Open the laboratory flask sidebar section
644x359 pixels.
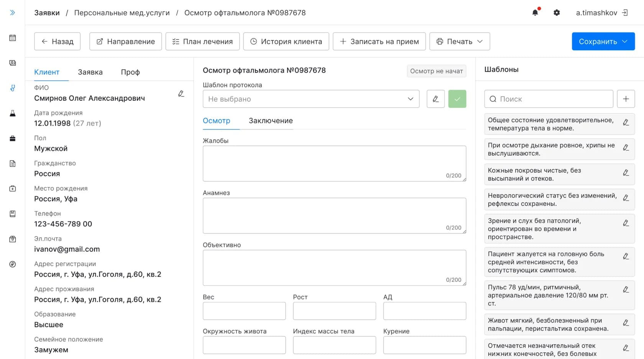(13, 113)
